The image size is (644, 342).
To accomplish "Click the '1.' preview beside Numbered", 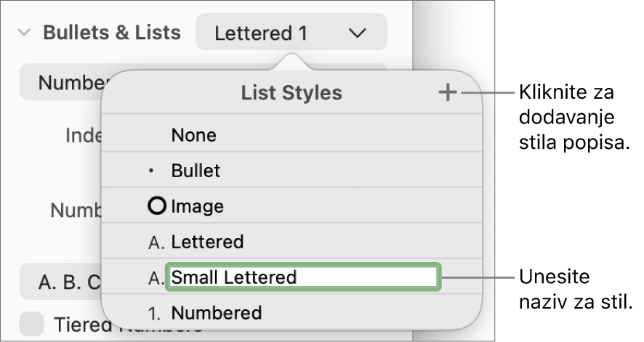I will coord(155,313).
